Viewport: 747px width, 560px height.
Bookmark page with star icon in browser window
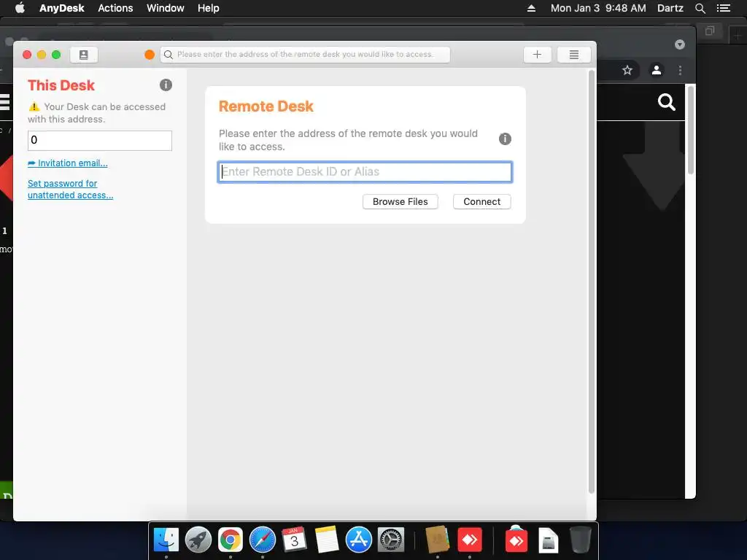tap(627, 71)
